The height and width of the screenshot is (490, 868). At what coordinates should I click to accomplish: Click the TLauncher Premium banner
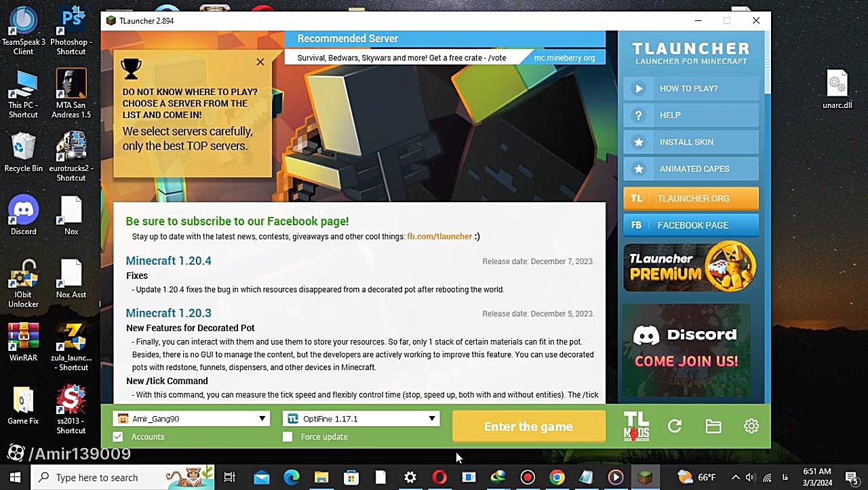(690, 267)
